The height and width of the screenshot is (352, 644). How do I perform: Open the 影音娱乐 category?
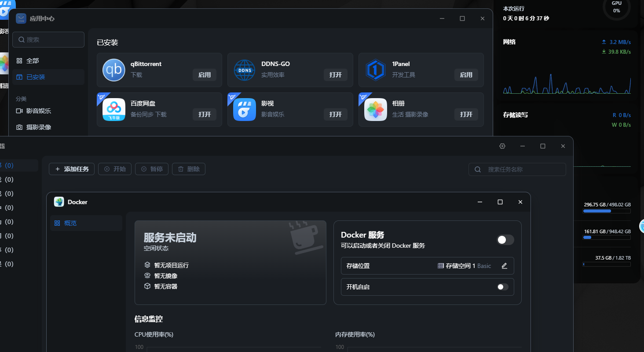click(x=48, y=111)
